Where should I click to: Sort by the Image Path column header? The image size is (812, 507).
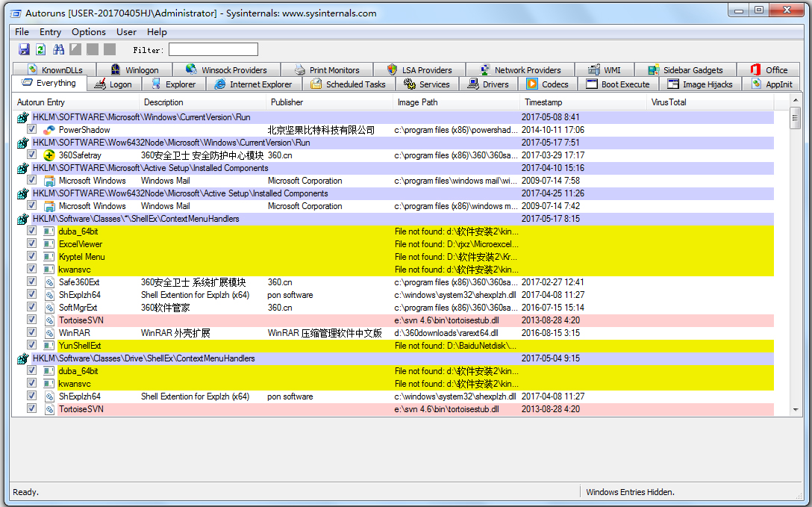point(457,102)
